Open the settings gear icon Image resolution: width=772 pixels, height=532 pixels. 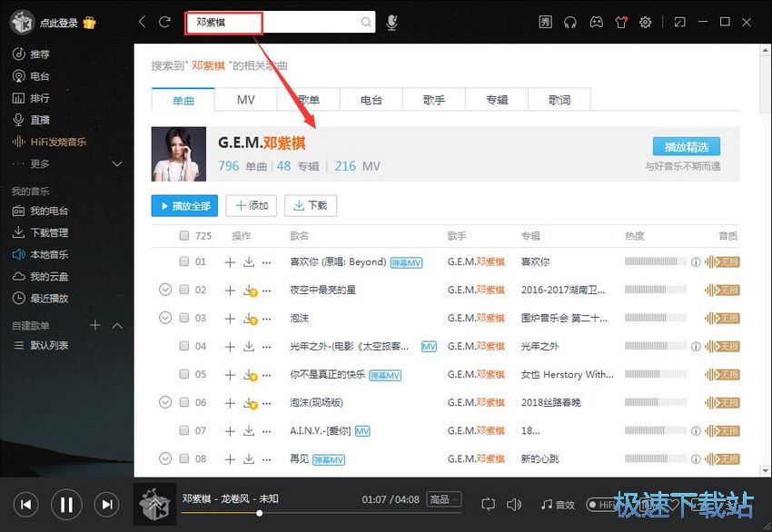click(646, 22)
